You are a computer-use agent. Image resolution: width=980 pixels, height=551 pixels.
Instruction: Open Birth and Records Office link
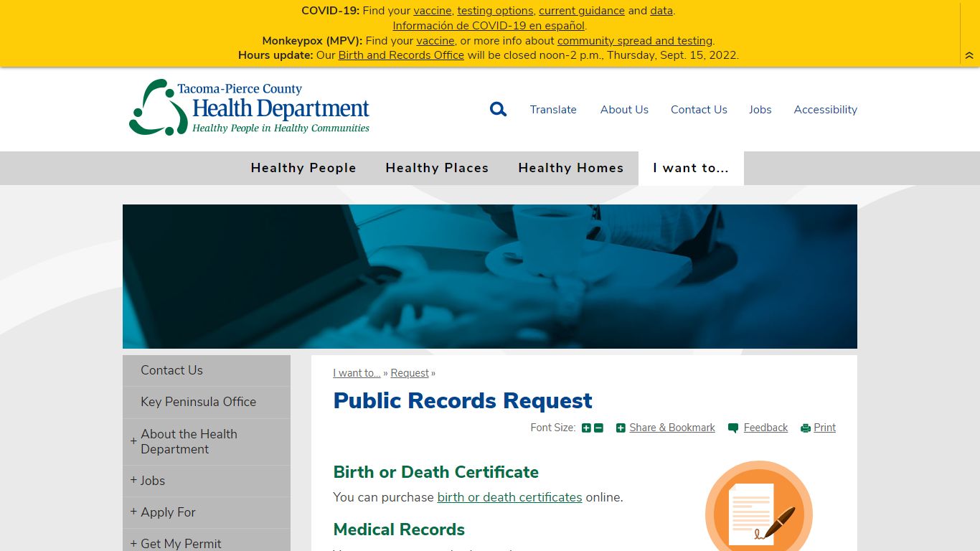tap(401, 55)
